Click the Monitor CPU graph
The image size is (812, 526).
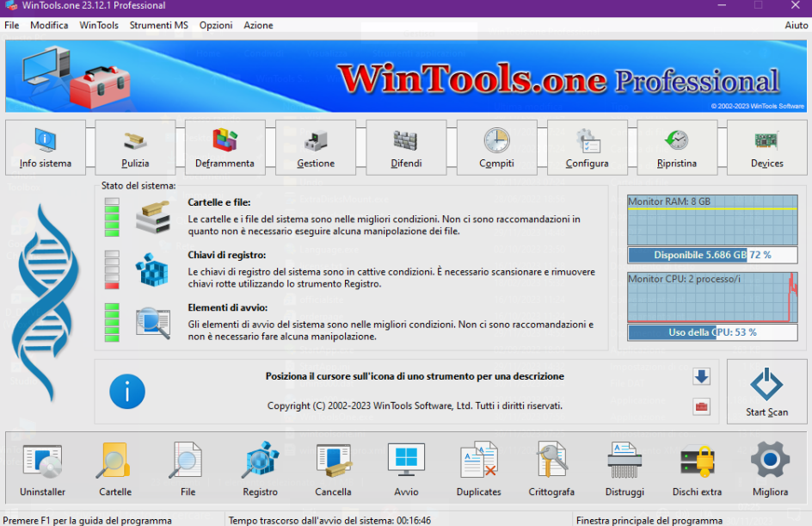tap(712, 297)
